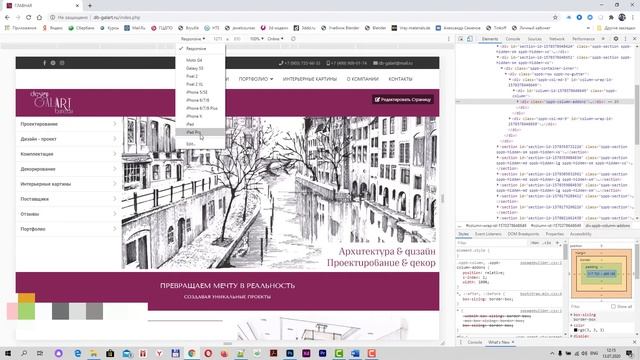Click the Facebook icon in site header
Viewport: 640px width, 360px height.
[44, 63]
